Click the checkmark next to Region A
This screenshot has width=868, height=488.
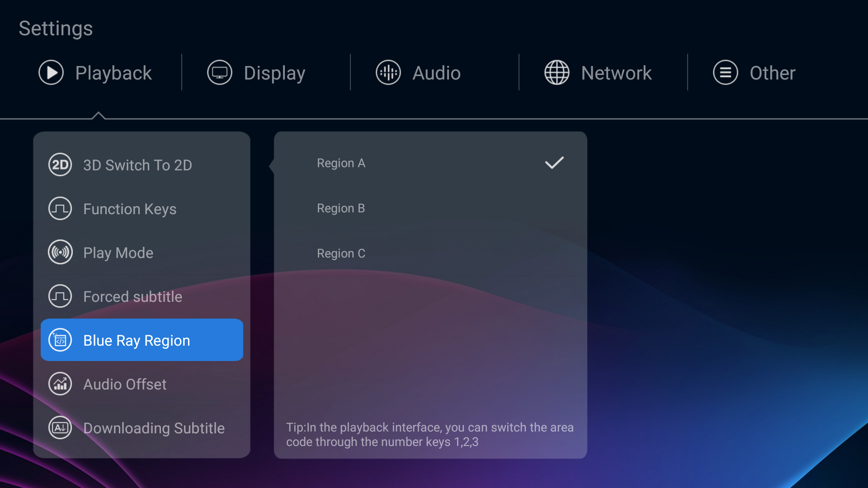pos(554,163)
